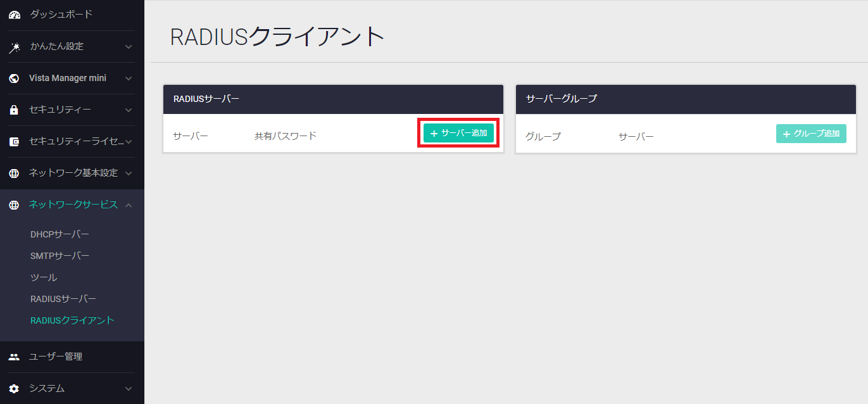Open the ネットワーク基本設定 menu label
The height and width of the screenshot is (404, 868).
pyautogui.click(x=73, y=173)
